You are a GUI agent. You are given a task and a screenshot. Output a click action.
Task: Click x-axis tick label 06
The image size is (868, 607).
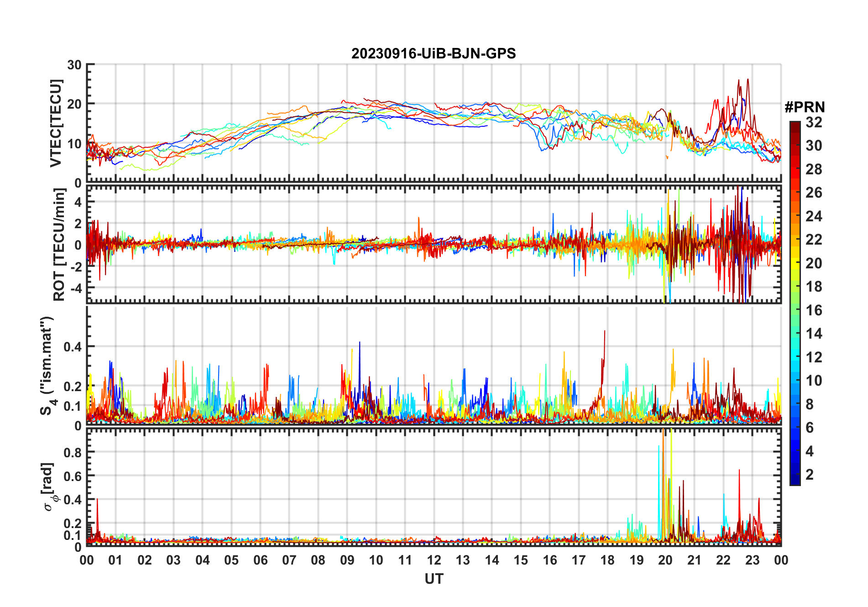(260, 560)
